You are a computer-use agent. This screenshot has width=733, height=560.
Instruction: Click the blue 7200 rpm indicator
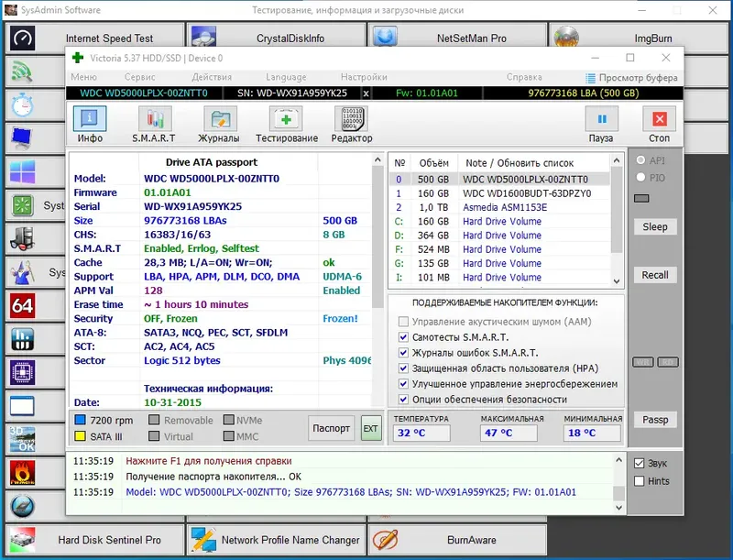pyautogui.click(x=80, y=421)
